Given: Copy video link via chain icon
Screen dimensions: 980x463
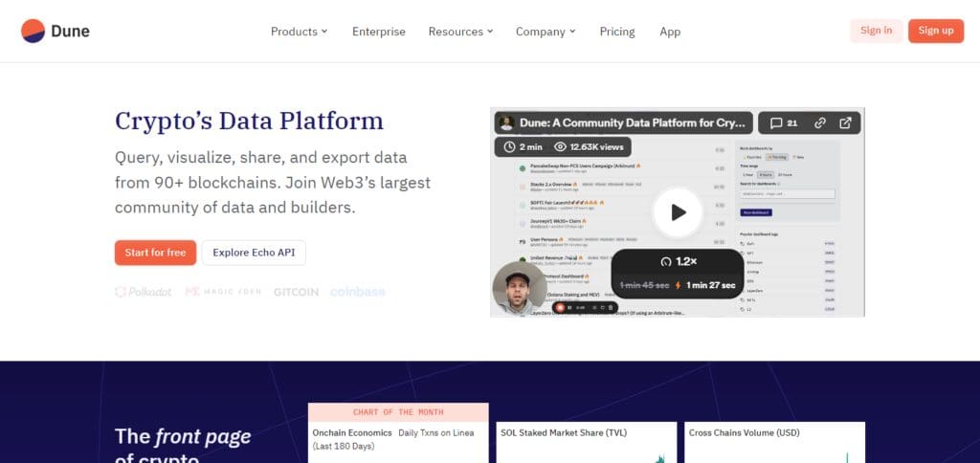Looking at the screenshot, I should click(820, 123).
